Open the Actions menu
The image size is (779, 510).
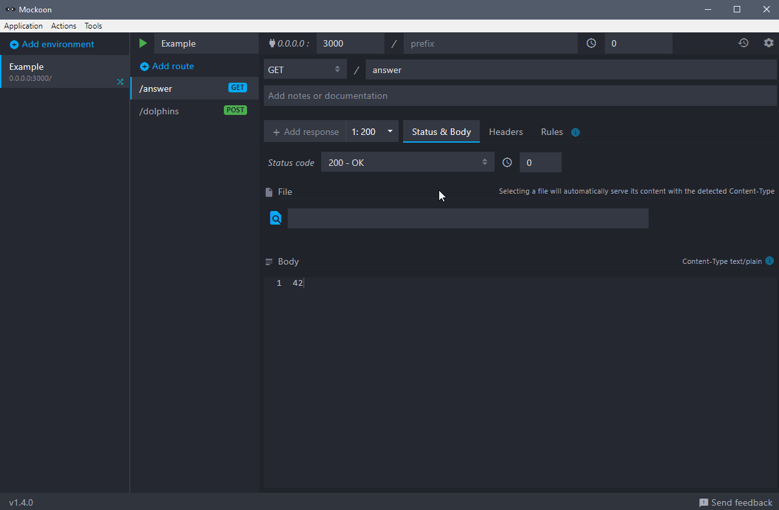64,26
